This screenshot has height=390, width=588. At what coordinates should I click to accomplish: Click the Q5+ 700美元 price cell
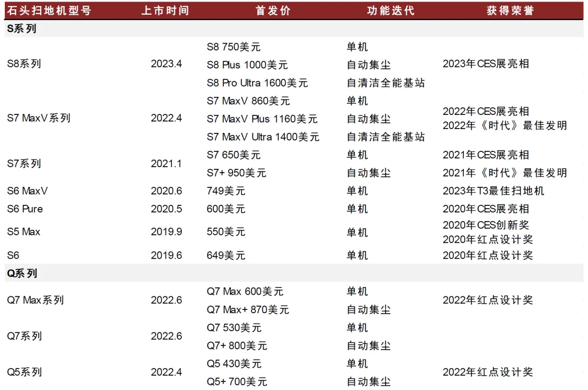pyautogui.click(x=237, y=382)
